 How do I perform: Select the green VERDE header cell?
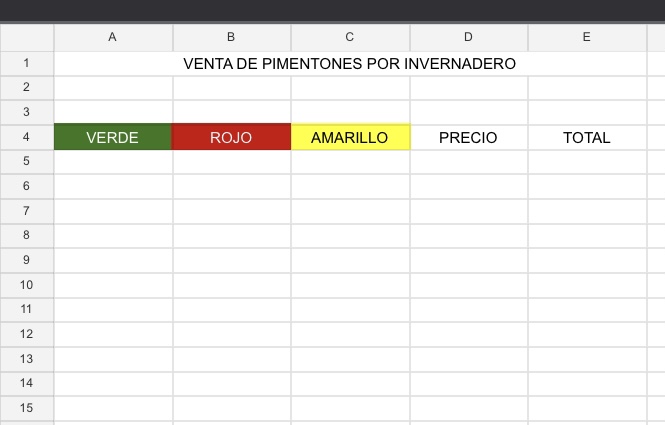pyautogui.click(x=113, y=137)
